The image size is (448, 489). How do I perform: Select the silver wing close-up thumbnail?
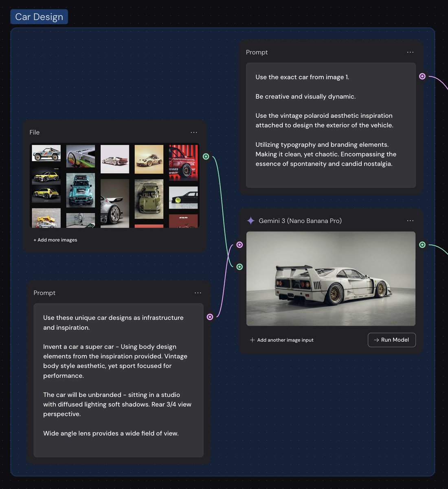tap(81, 156)
